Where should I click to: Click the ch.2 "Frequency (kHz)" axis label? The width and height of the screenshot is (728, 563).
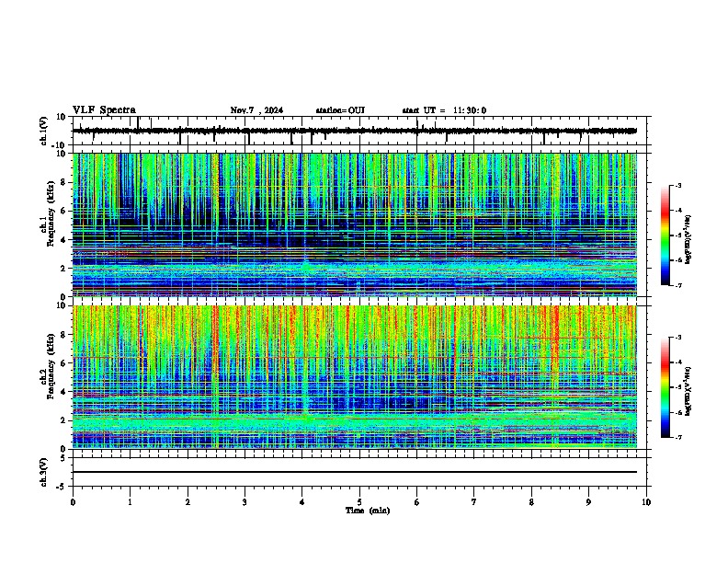51,365
